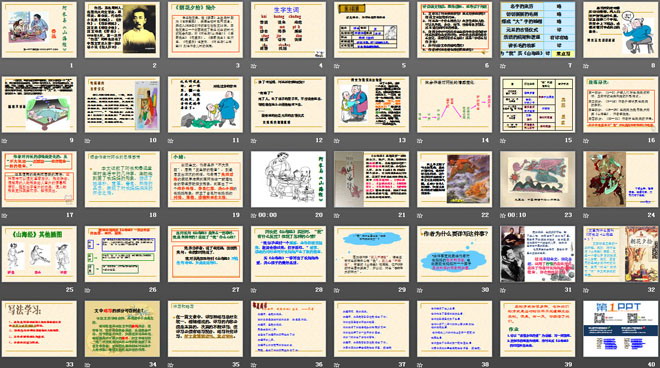Click the animation star under slide 12
Viewport: 660px width, 368px height.
(253, 141)
